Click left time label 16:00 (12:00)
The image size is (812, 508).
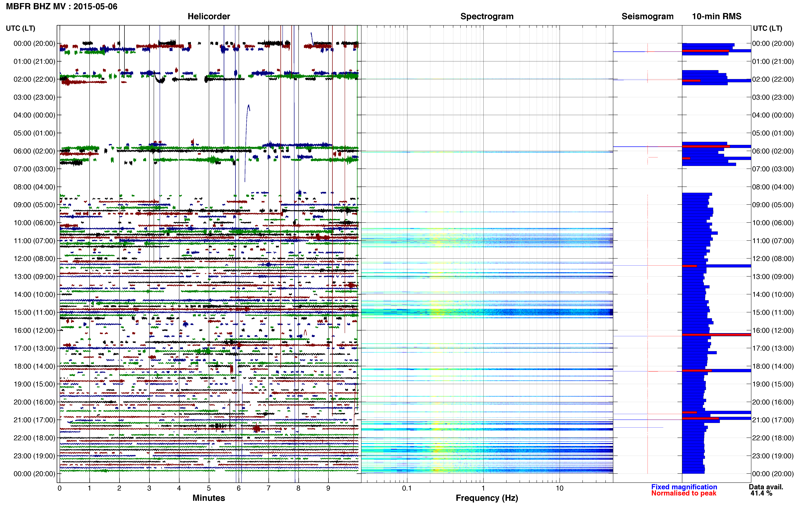tap(34, 330)
